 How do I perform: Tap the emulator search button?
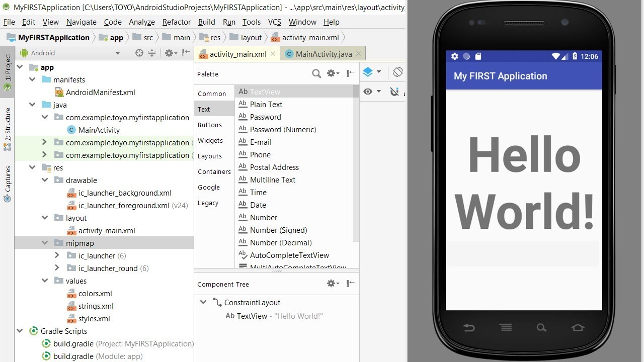(541, 328)
